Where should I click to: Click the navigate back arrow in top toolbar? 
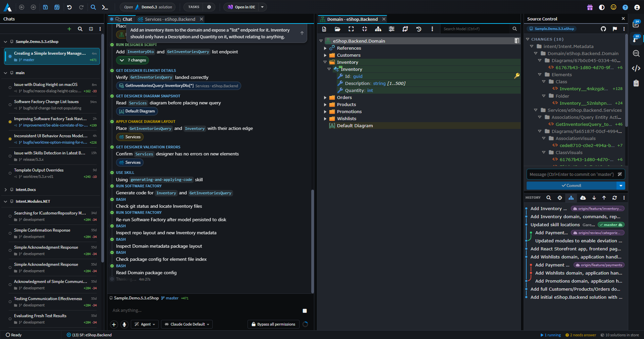click(22, 7)
